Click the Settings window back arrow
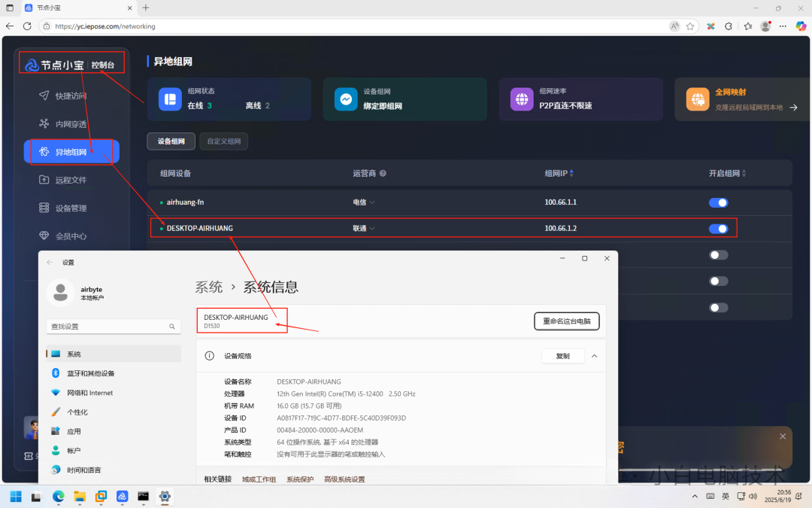The width and height of the screenshot is (812, 508). (x=50, y=263)
